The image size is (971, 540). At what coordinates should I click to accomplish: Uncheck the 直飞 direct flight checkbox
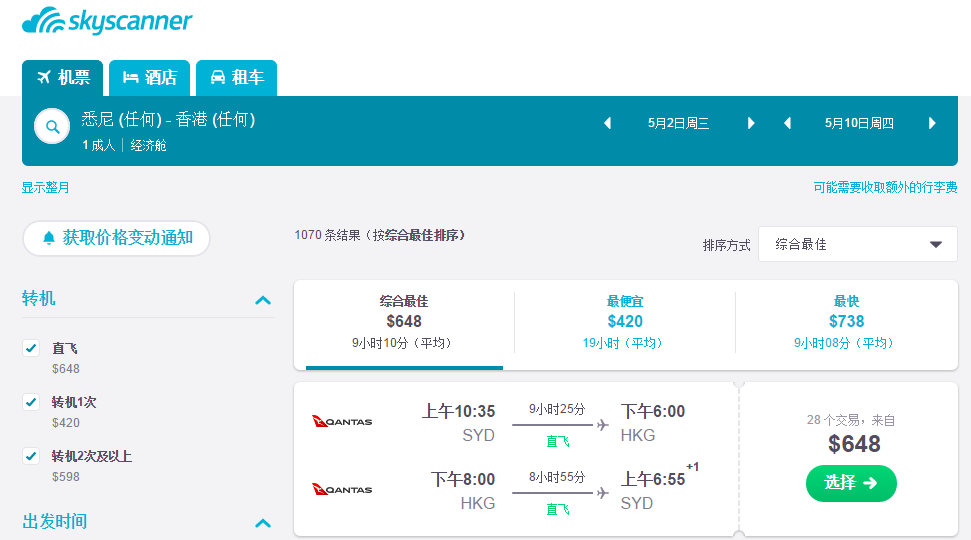pyautogui.click(x=31, y=348)
